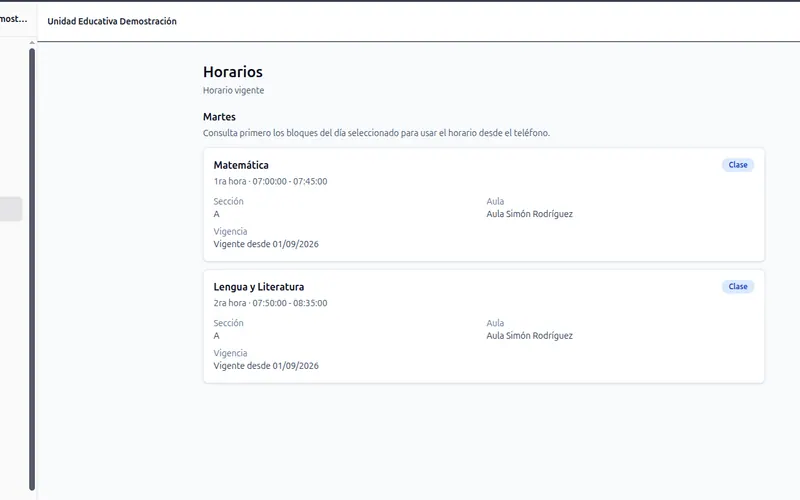
Task: Click the Sección value A in Matemática card
Action: point(216,214)
